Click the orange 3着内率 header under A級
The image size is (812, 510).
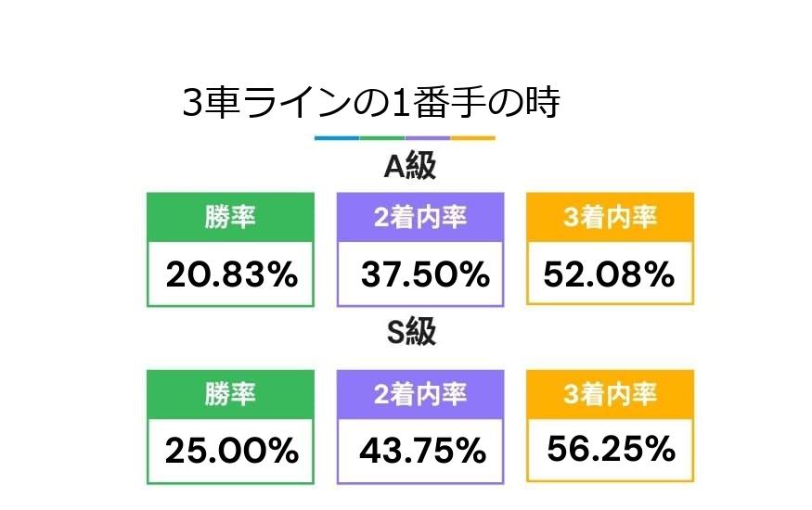tap(611, 217)
